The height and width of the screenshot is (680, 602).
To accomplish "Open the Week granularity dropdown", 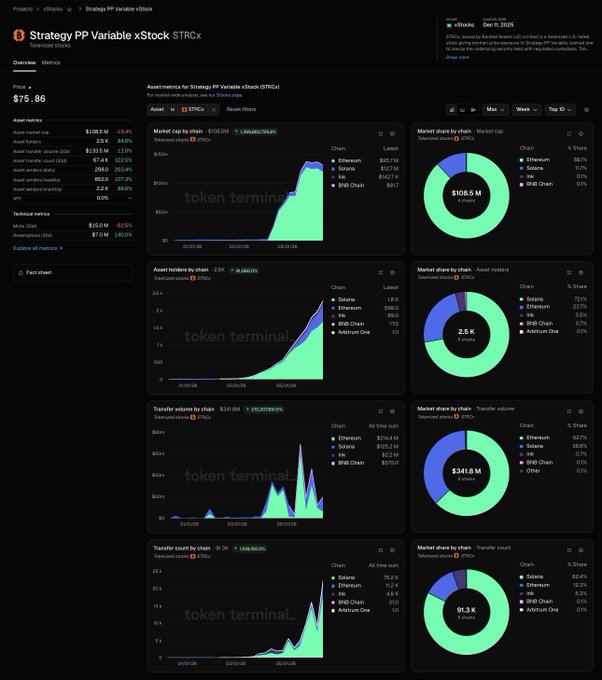I will pyautogui.click(x=527, y=110).
